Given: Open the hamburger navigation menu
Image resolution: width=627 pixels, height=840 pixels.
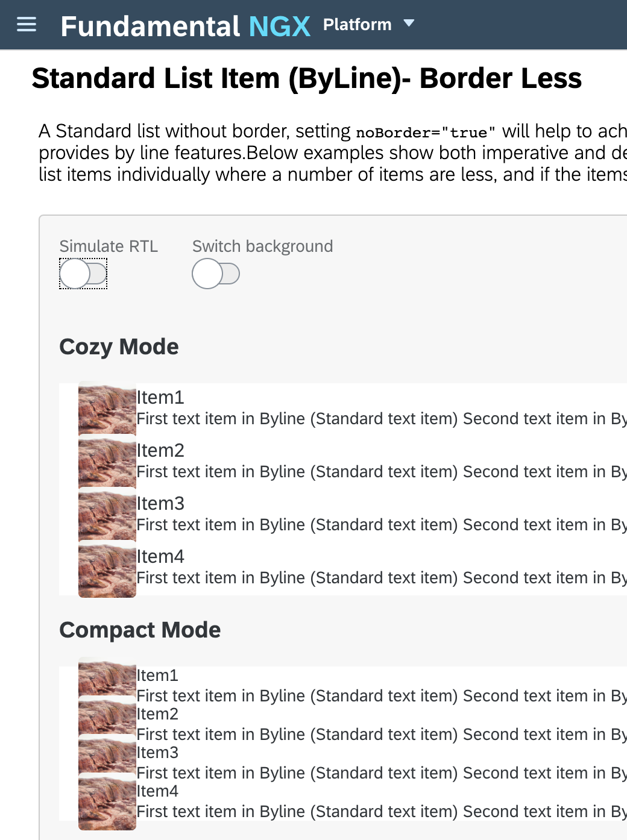Looking at the screenshot, I should [27, 24].
